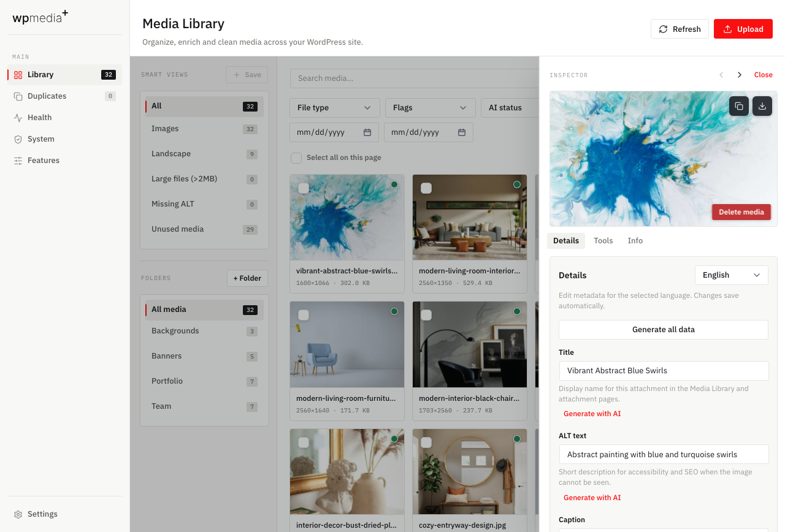Check the modern-living-room-interior thumbnail checkbox
Image resolution: width=785 pixels, height=532 pixels.
[x=426, y=188]
